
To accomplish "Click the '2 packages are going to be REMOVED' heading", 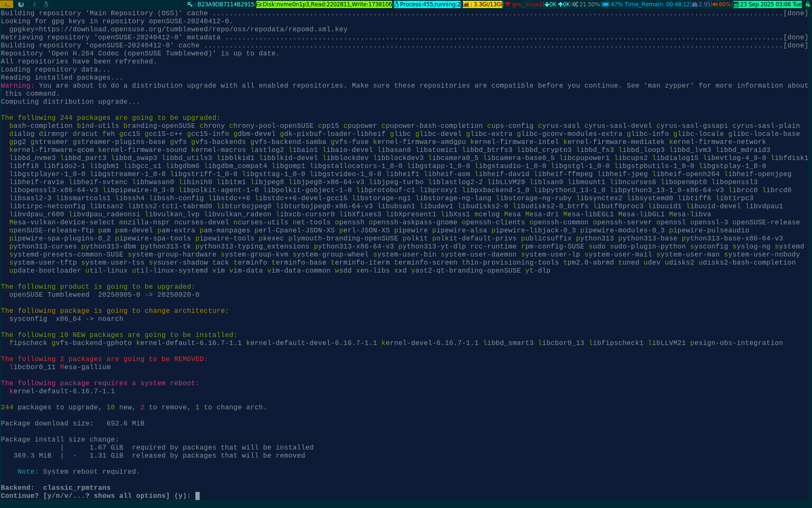I will (x=104, y=359).
